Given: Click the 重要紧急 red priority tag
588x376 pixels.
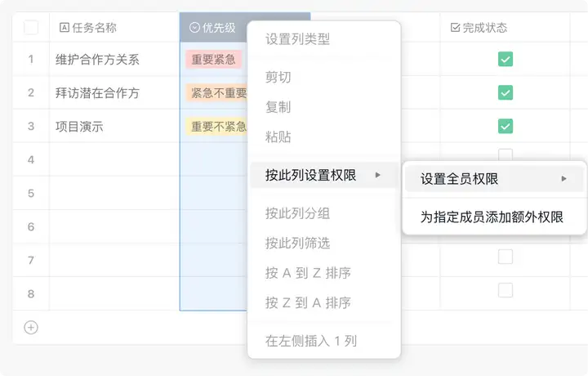Looking at the screenshot, I should (x=213, y=59).
